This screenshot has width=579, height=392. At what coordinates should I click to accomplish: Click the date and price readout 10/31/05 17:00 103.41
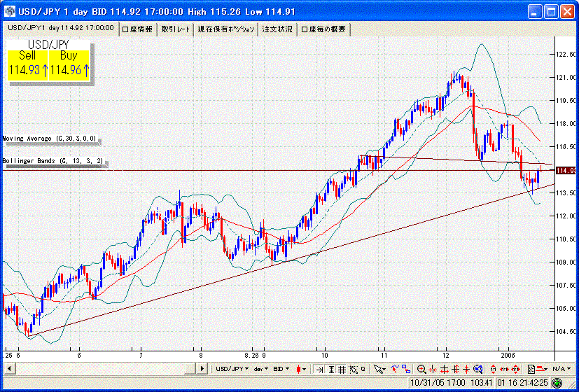click(451, 382)
